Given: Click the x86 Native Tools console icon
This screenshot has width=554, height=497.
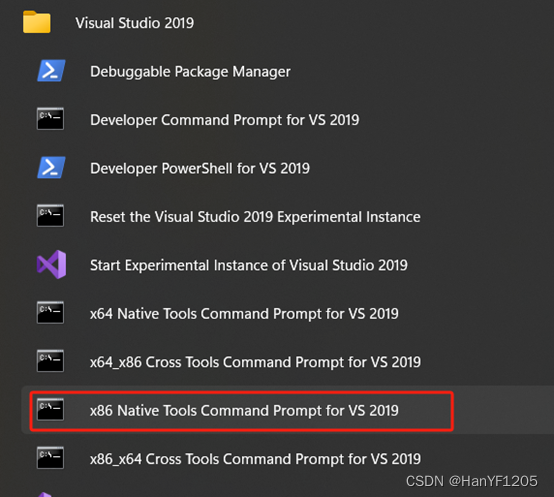Looking at the screenshot, I should (x=50, y=409).
